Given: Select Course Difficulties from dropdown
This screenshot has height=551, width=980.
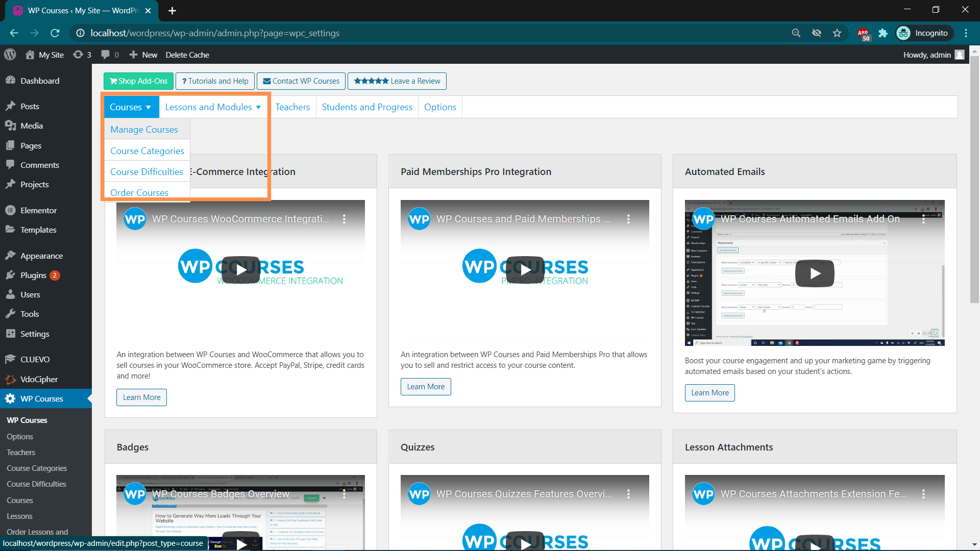Looking at the screenshot, I should click(x=147, y=172).
